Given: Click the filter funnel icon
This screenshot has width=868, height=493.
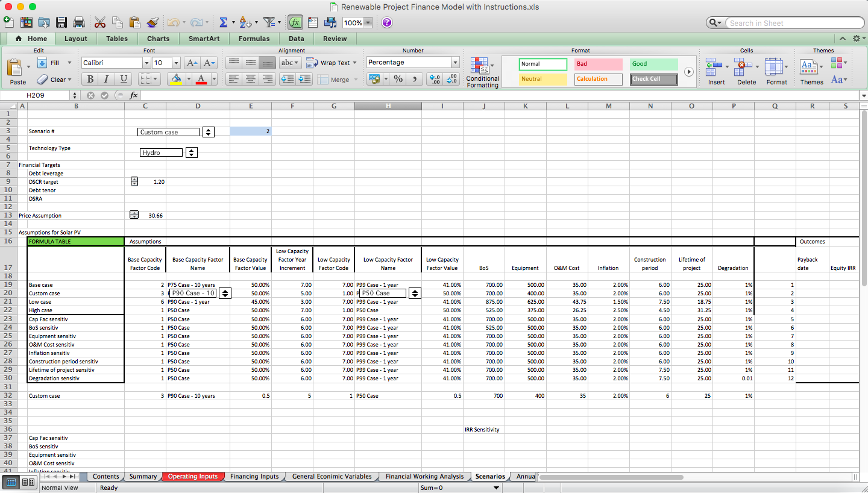Looking at the screenshot, I should (269, 22).
